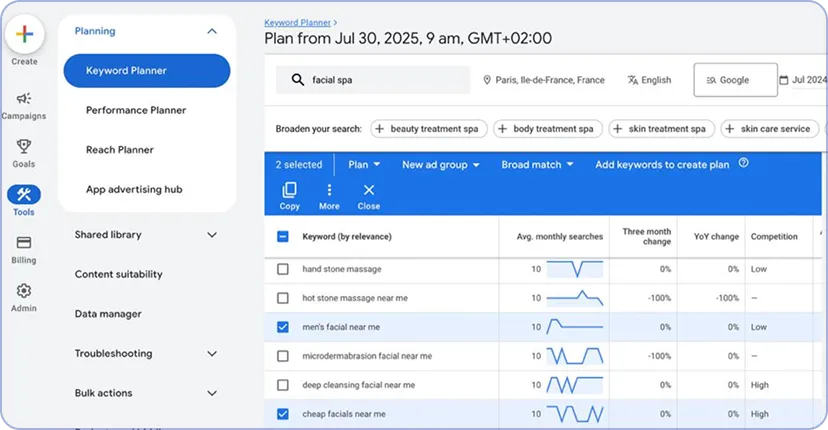Click 'microdermabrasion facial near me' keyword text
Viewport: 828px width, 430px height.
coord(367,356)
